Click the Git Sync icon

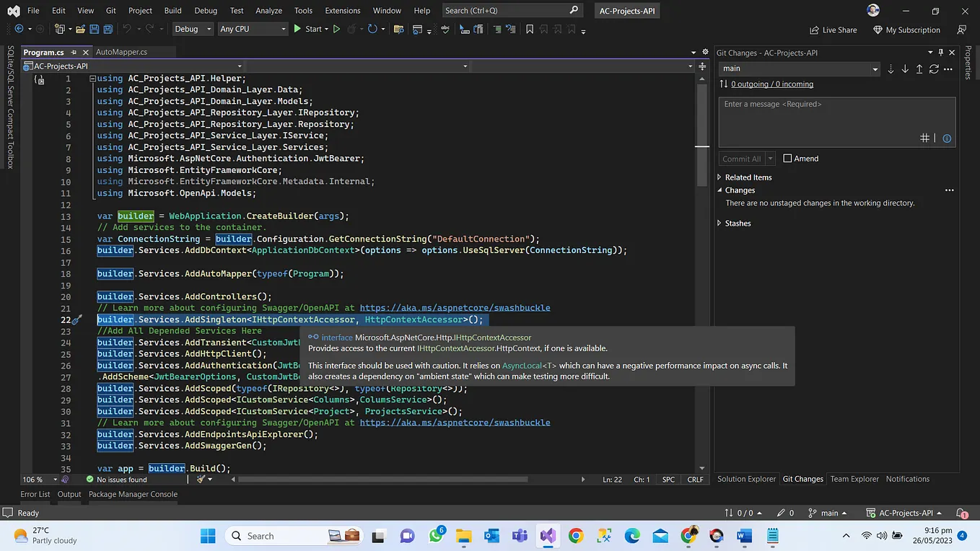click(x=934, y=69)
